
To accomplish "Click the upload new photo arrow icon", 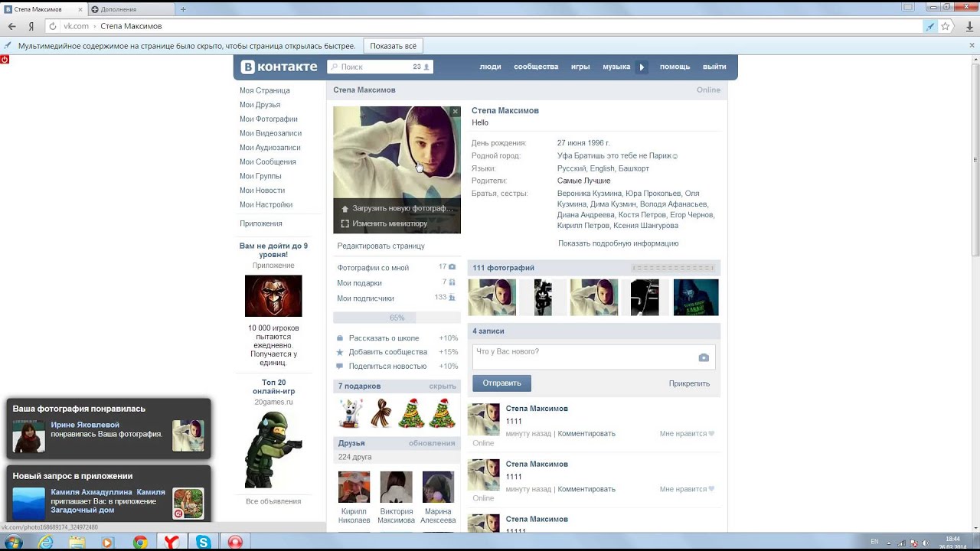I will [345, 208].
